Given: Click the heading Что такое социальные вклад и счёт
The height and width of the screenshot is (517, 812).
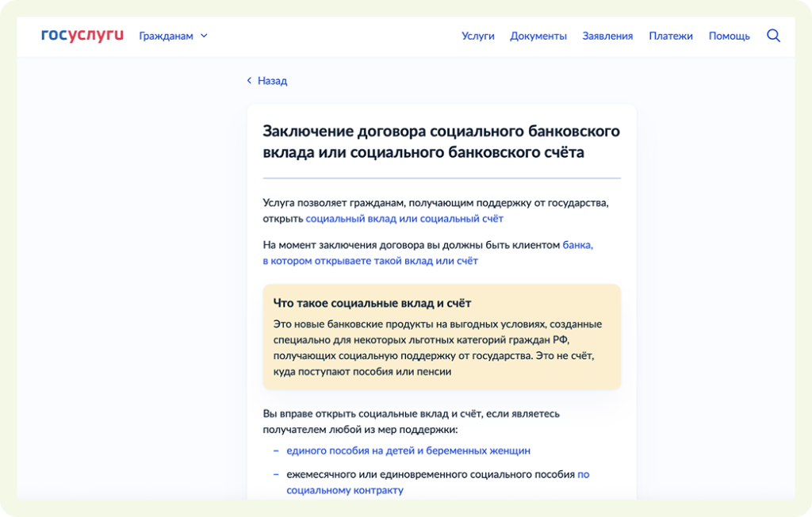Looking at the screenshot, I should click(372, 303).
